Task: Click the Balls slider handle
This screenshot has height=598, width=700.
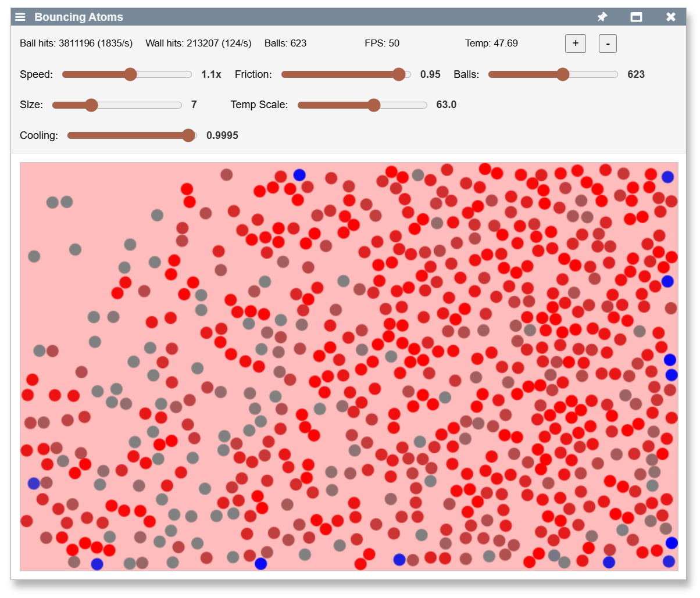Action: point(562,74)
